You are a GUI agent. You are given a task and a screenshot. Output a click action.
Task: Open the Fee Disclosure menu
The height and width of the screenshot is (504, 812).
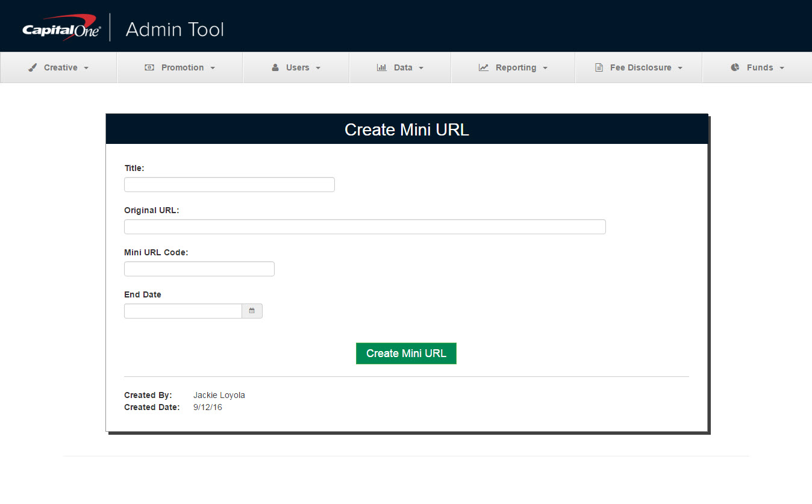click(640, 67)
